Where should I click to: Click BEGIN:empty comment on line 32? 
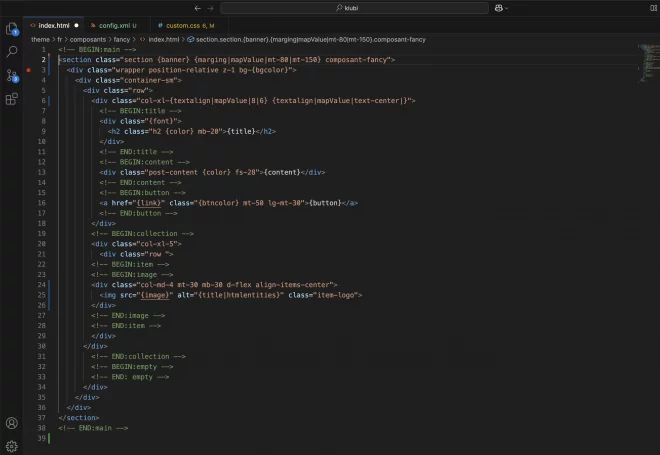132,367
